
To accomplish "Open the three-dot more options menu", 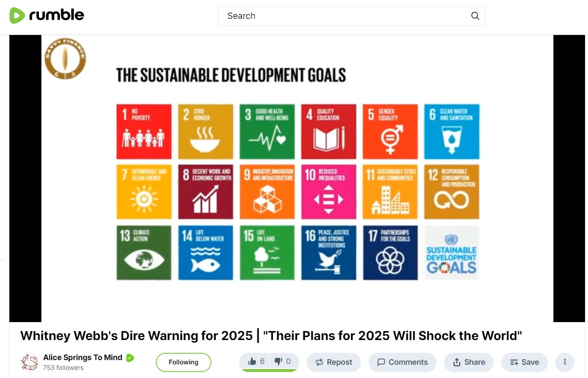I will (x=565, y=362).
